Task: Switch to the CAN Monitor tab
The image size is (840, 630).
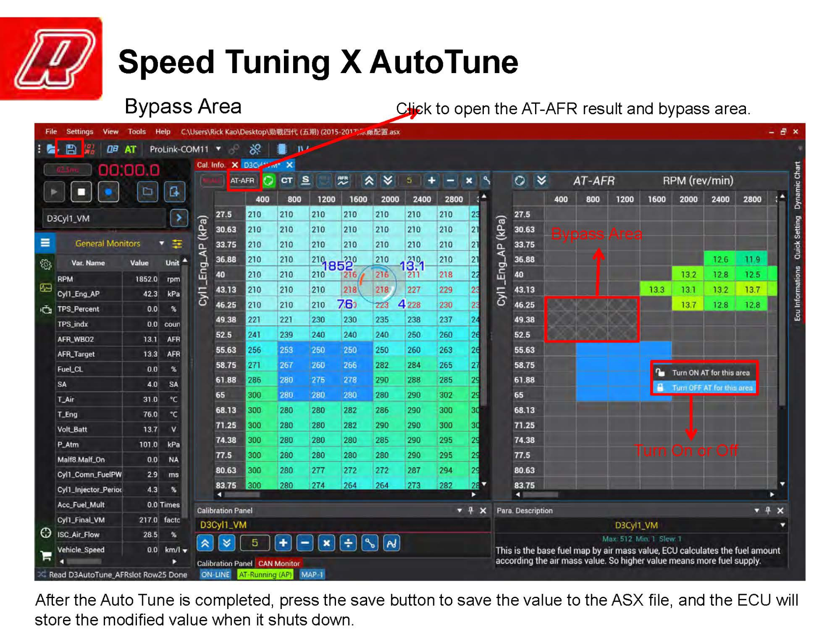Action: [x=279, y=563]
